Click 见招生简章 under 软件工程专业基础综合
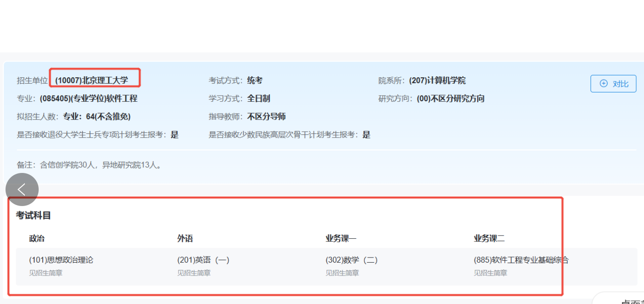 tap(490, 273)
